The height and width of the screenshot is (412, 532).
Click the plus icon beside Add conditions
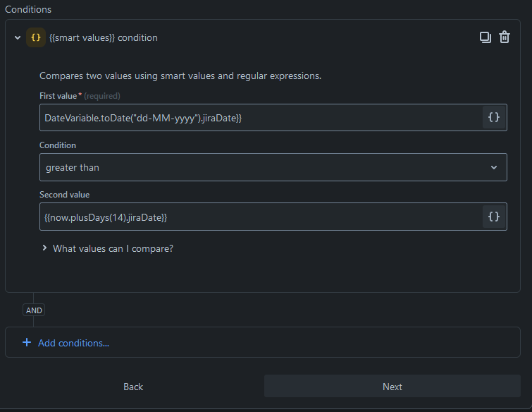[27, 343]
